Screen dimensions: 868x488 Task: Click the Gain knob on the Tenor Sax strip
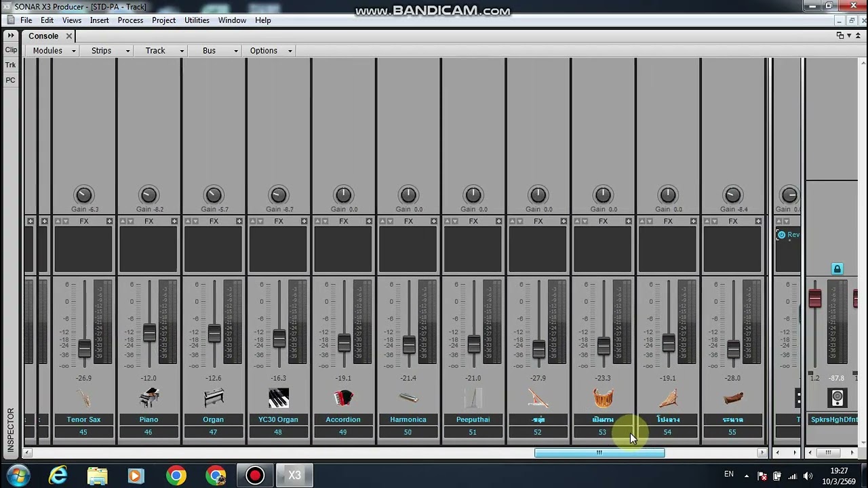pos(83,195)
